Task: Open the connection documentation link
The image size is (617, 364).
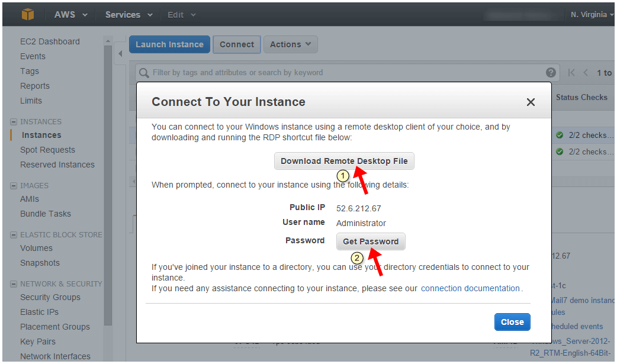Action: click(x=470, y=288)
